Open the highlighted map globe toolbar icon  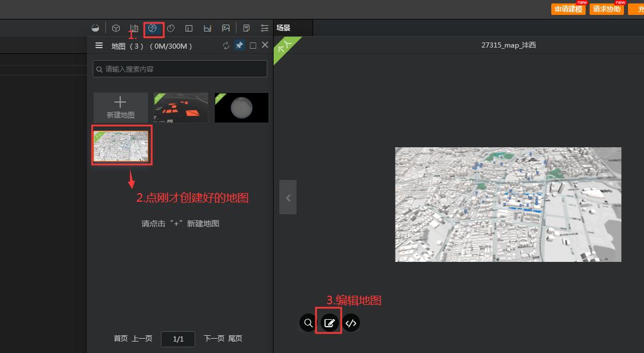(153, 28)
